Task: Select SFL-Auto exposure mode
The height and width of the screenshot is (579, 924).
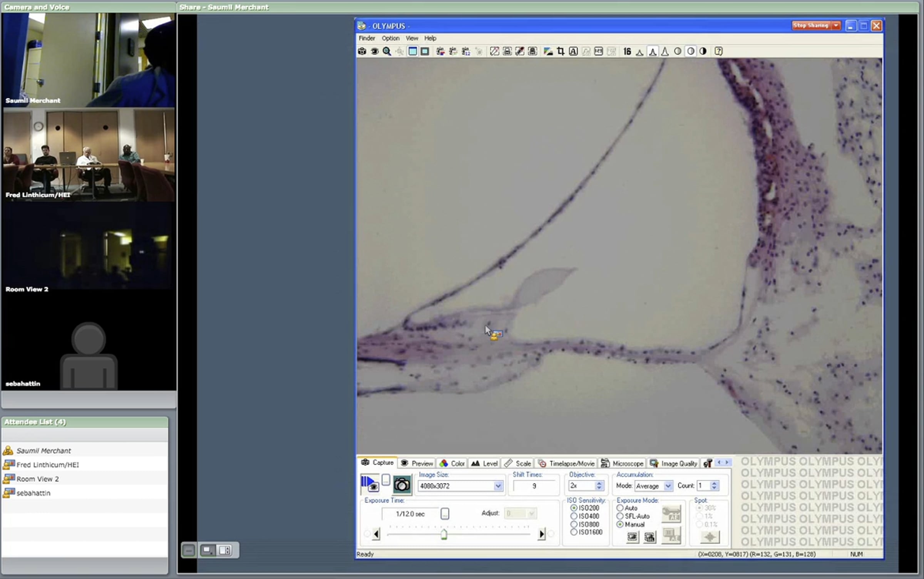Action: (x=633, y=516)
